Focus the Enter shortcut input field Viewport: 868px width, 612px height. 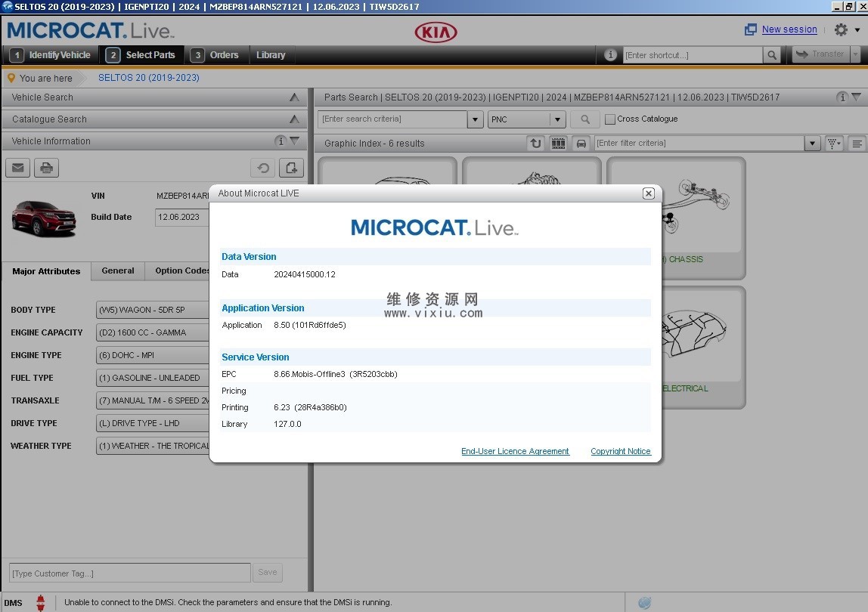click(693, 55)
